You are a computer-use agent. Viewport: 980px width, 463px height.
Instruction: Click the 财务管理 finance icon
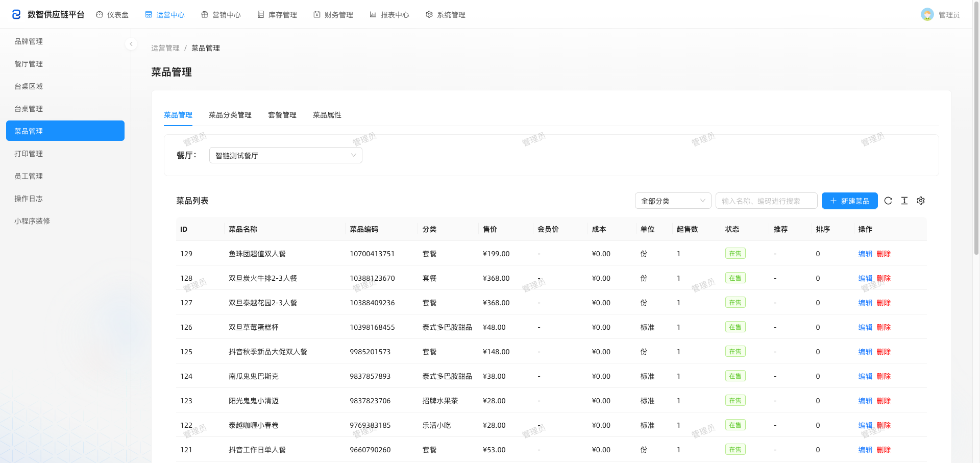point(317,15)
